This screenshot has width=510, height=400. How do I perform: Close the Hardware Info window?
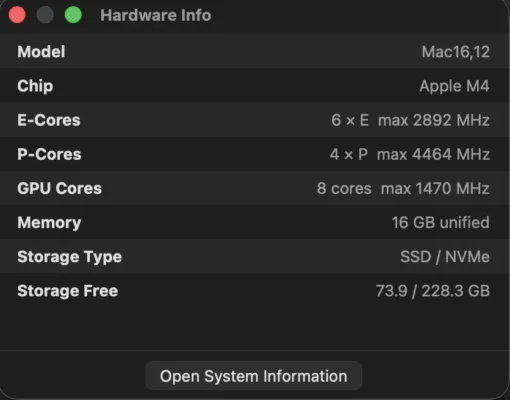point(17,15)
